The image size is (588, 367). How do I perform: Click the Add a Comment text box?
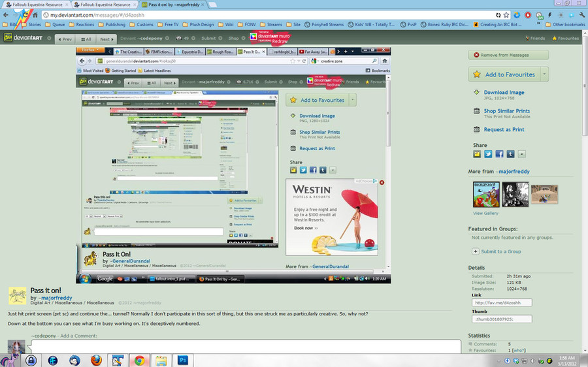pyautogui.click(x=246, y=347)
